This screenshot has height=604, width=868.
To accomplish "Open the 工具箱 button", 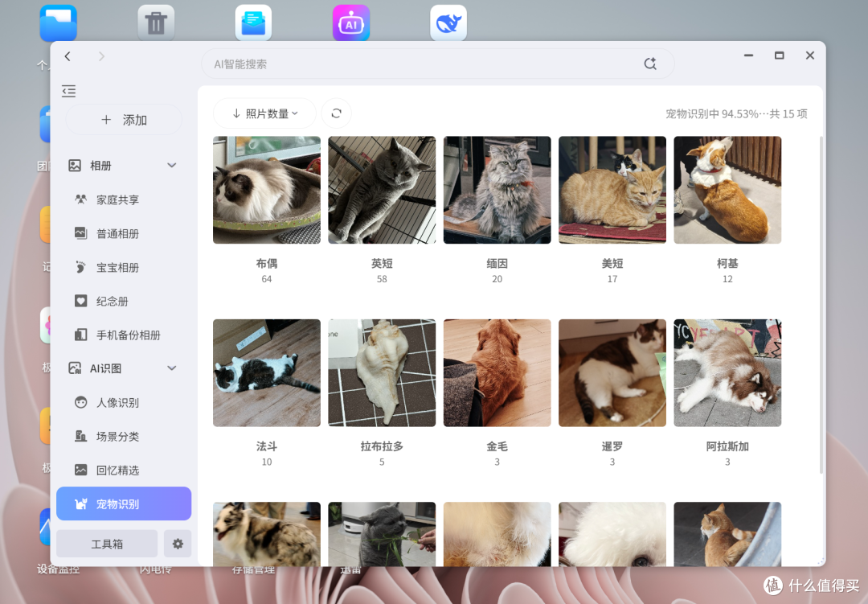I will pyautogui.click(x=107, y=544).
